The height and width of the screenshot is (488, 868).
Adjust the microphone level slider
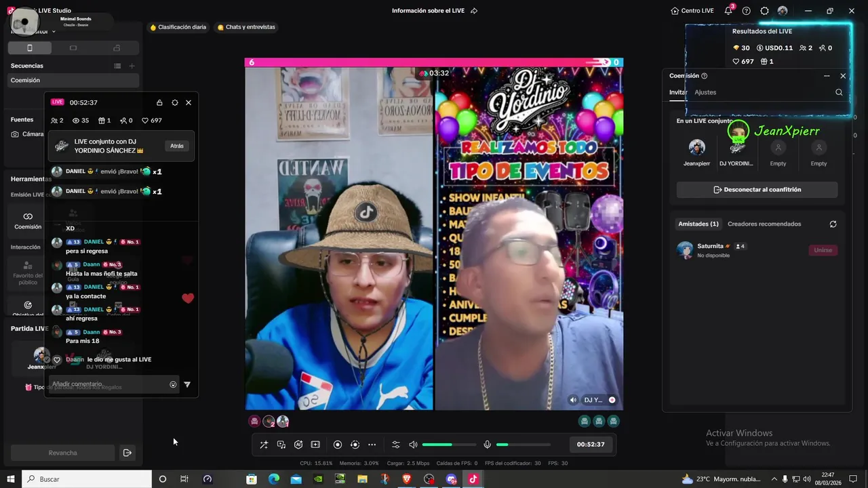point(523,445)
